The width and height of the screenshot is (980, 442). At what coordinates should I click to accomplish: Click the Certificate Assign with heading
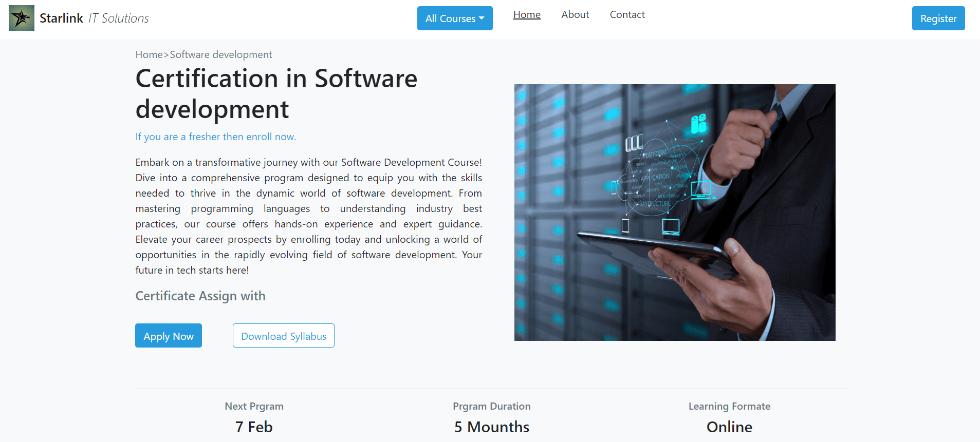click(200, 296)
